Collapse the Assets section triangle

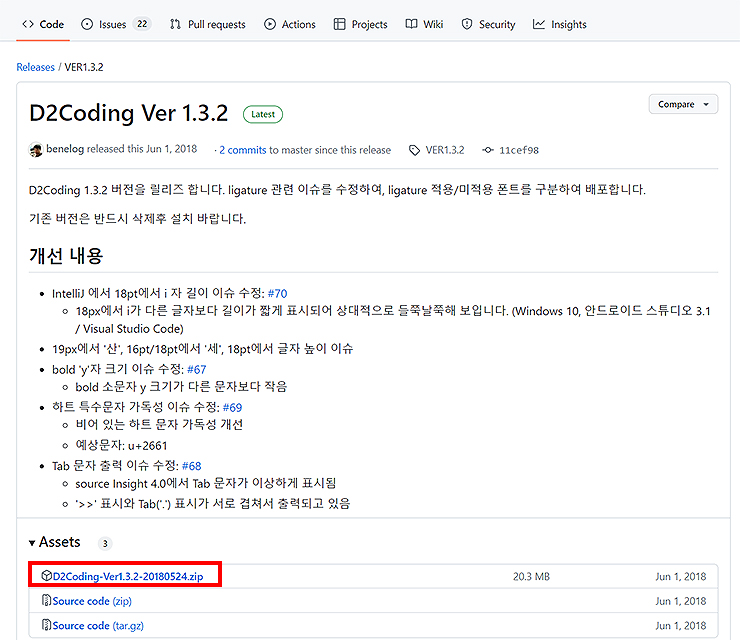pyautogui.click(x=32, y=543)
